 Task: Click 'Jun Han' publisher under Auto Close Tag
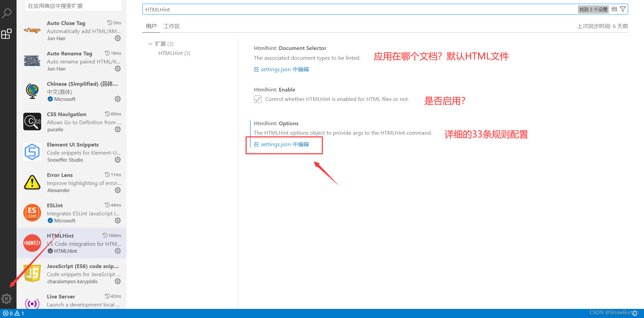click(56, 38)
